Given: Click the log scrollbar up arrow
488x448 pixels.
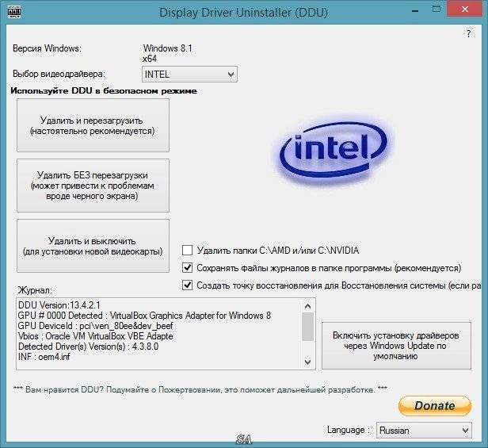Looking at the screenshot, I should 308,306.
